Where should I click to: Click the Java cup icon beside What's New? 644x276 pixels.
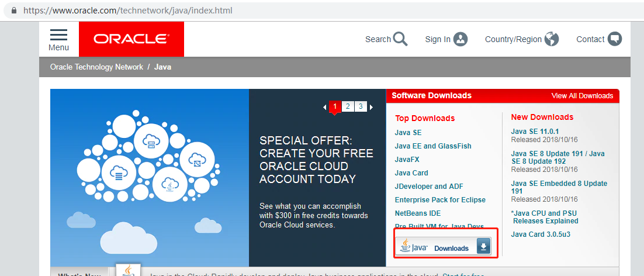(128, 271)
